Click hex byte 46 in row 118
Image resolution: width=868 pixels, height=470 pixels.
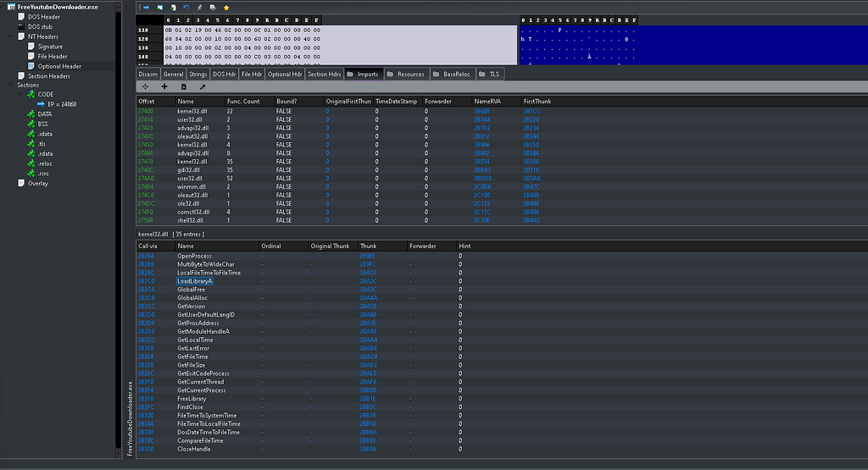tap(218, 30)
